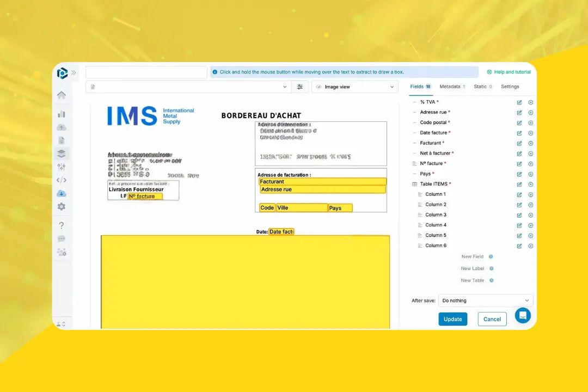
Task: Switch to the Settings tab
Action: pos(510,87)
